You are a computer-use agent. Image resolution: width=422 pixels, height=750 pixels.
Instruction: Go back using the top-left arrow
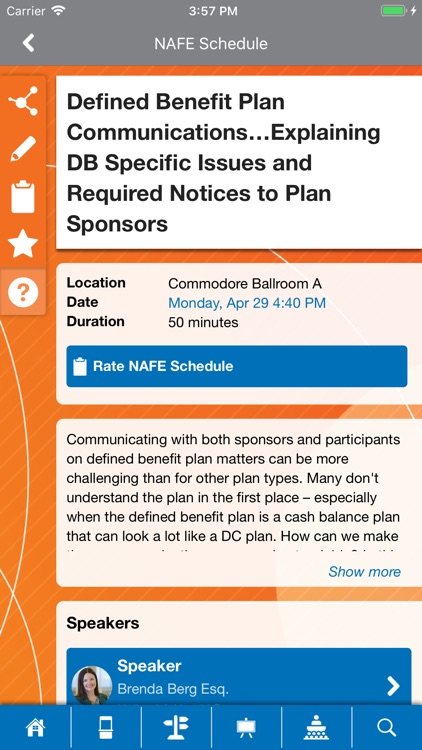[29, 43]
